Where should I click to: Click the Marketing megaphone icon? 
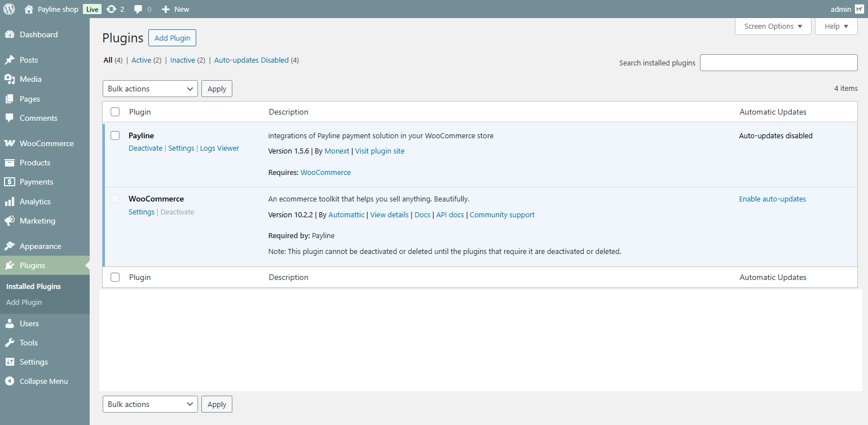click(10, 221)
